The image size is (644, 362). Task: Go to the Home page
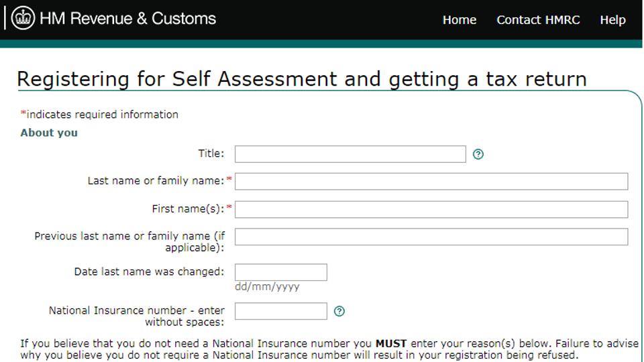click(x=459, y=19)
